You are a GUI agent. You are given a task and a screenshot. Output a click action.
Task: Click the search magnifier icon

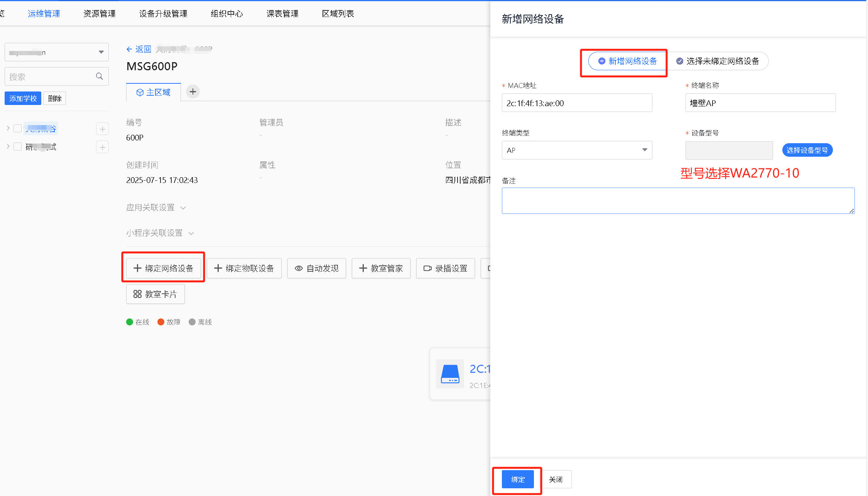click(100, 76)
